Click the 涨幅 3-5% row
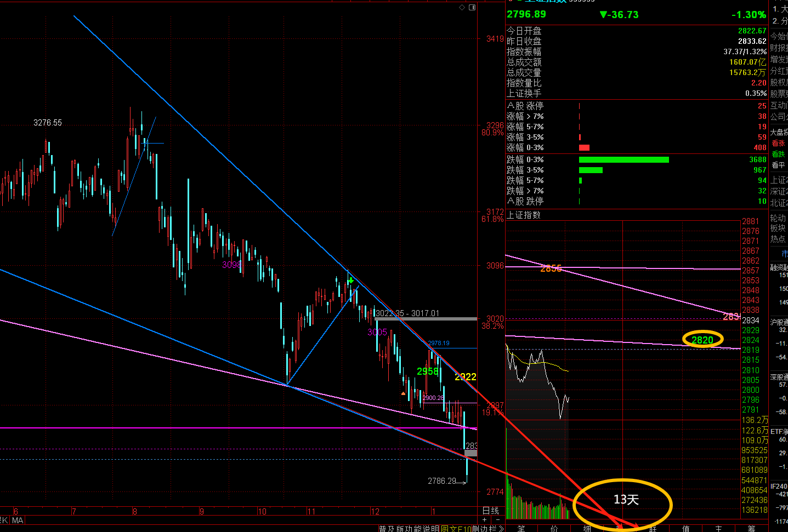 coord(637,137)
